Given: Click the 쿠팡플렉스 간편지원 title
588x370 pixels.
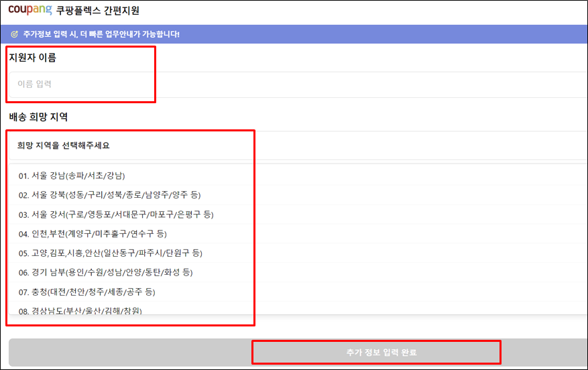Looking at the screenshot, I should coord(97,10).
